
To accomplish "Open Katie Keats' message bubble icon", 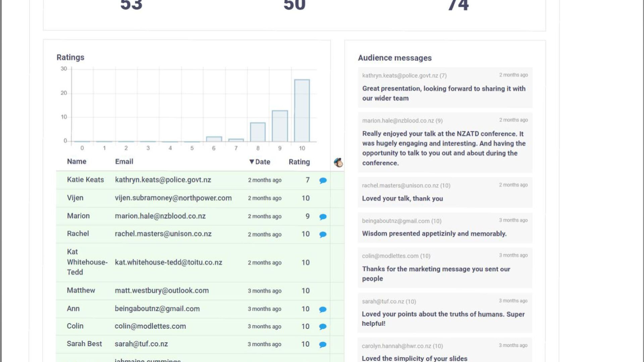I will click(x=323, y=181).
